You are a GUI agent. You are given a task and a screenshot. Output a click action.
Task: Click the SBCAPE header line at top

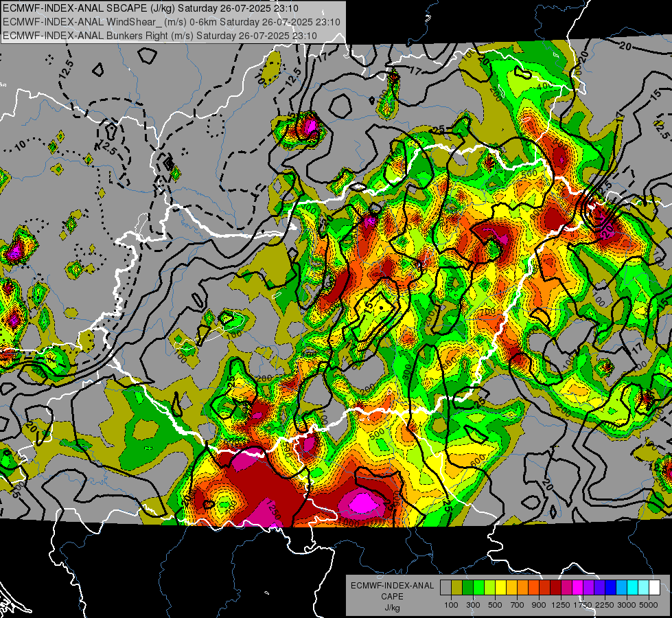coord(151,8)
